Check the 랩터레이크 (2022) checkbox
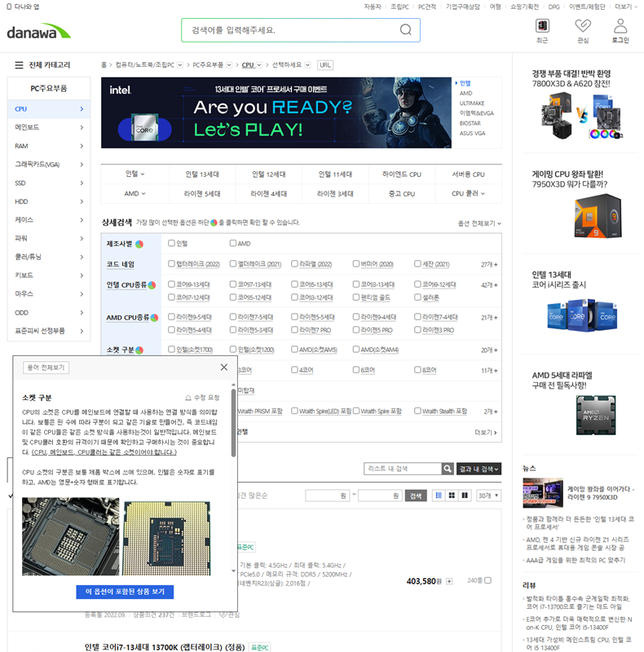644x652 pixels. coord(171,263)
